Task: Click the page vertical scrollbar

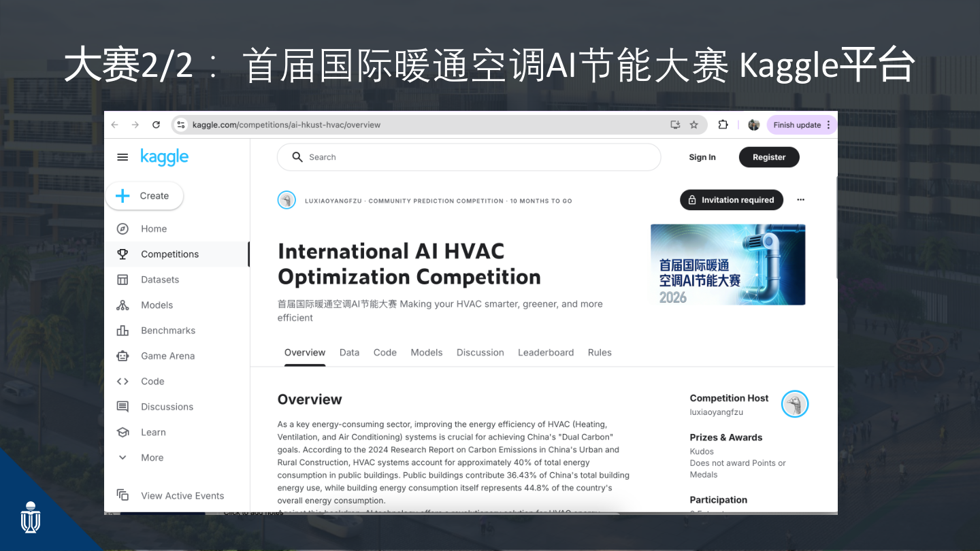Action: pos(836,227)
